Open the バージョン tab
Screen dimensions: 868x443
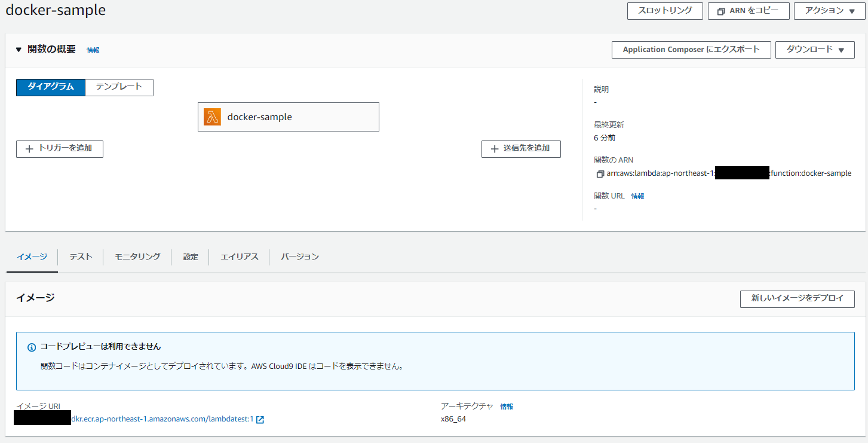point(300,256)
